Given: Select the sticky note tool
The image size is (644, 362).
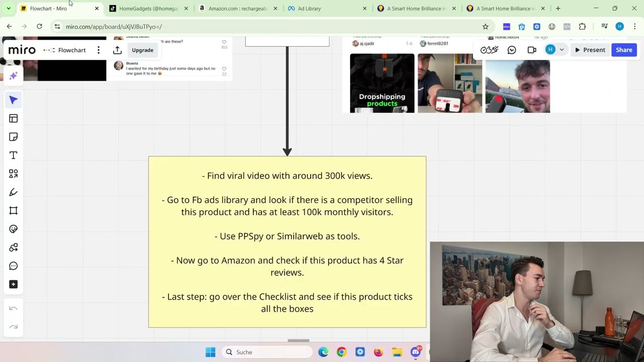Looking at the screenshot, I should pos(14,137).
